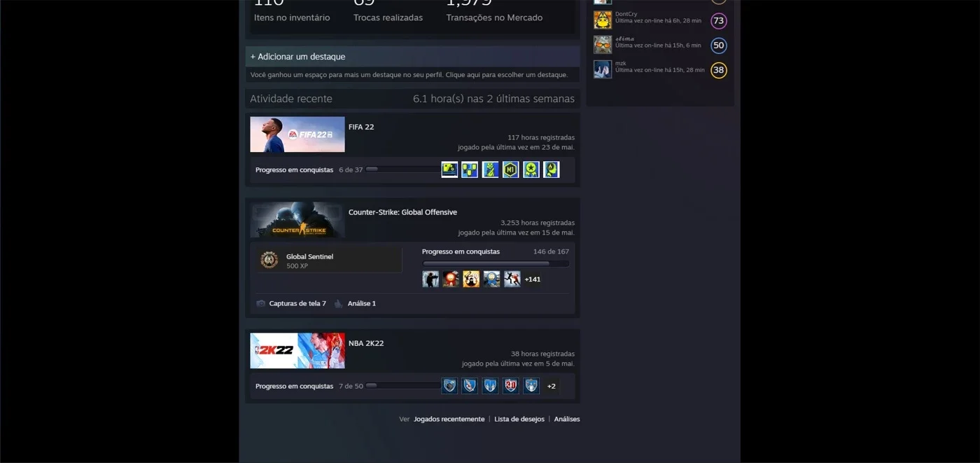Click the 117 horas registradas text
Image resolution: width=980 pixels, height=463 pixels.
click(x=541, y=138)
